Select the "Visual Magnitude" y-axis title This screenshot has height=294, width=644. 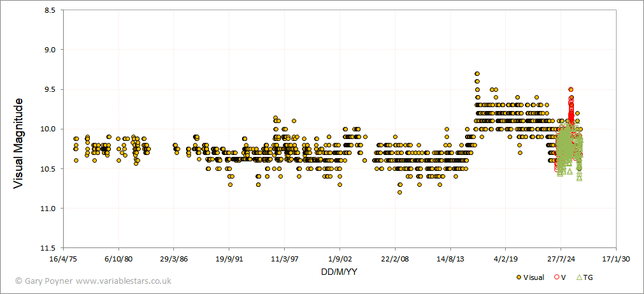click(x=18, y=143)
